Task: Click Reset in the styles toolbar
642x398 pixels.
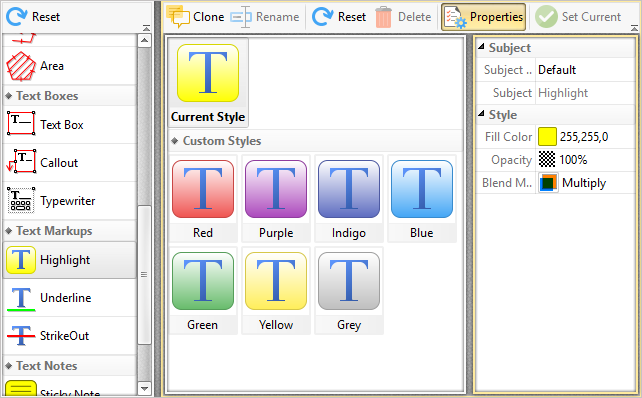Action: (x=339, y=17)
